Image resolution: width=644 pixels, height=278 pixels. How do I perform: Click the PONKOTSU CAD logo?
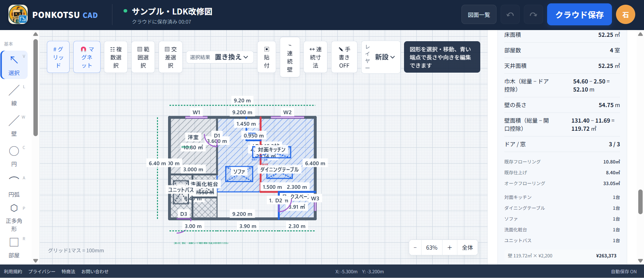53,15
